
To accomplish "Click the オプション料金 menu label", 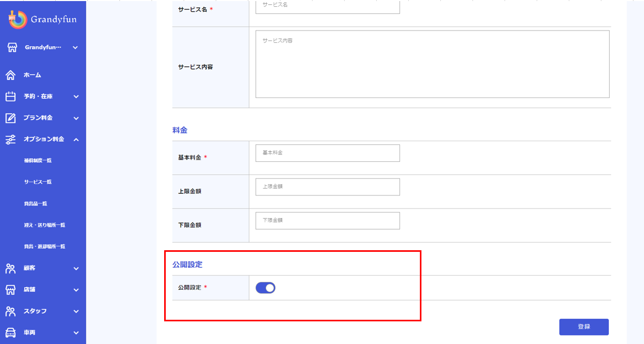I will click(44, 139).
